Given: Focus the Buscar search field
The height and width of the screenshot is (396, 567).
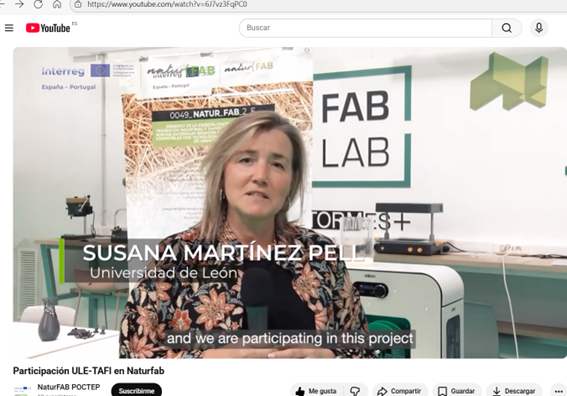Looking at the screenshot, I should pyautogui.click(x=365, y=28).
